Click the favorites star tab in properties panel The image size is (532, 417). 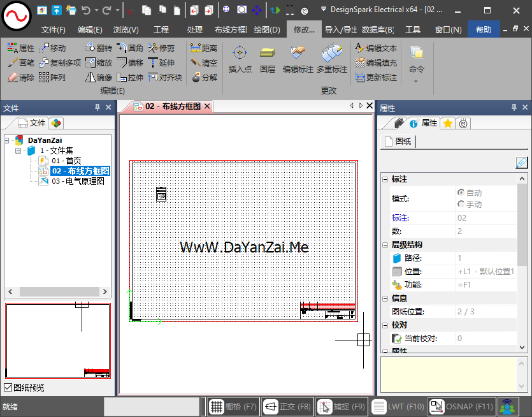click(448, 123)
